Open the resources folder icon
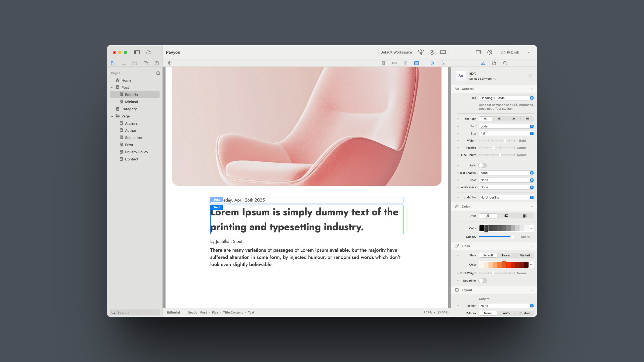644x362 pixels. click(x=135, y=63)
